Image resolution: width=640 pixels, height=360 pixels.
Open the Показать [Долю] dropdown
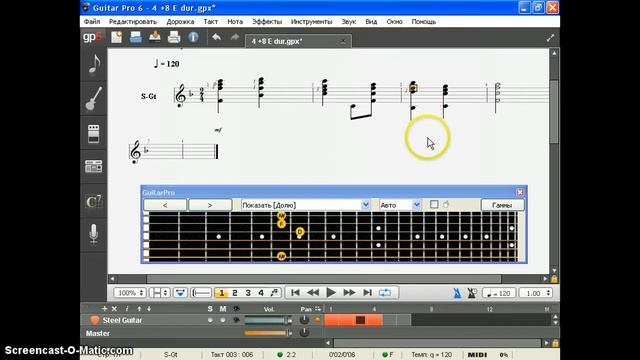click(x=305, y=205)
